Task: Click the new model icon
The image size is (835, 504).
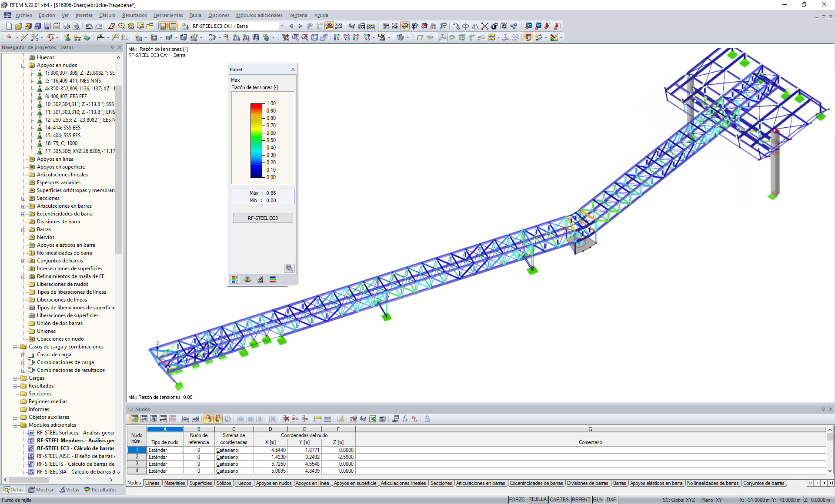Action: 9,26
